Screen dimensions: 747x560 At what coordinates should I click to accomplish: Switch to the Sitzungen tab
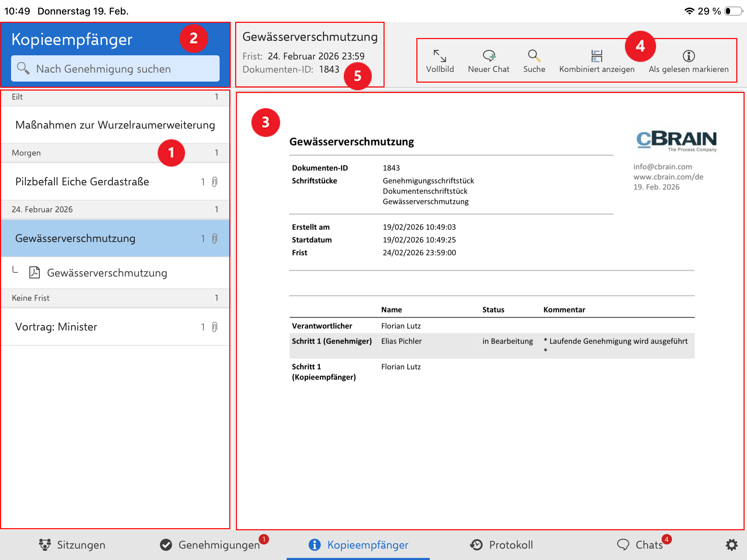coord(72,545)
